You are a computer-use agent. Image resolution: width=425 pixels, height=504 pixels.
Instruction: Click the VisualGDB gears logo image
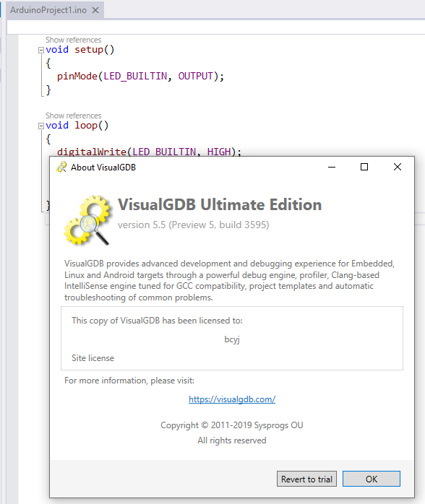point(88,220)
